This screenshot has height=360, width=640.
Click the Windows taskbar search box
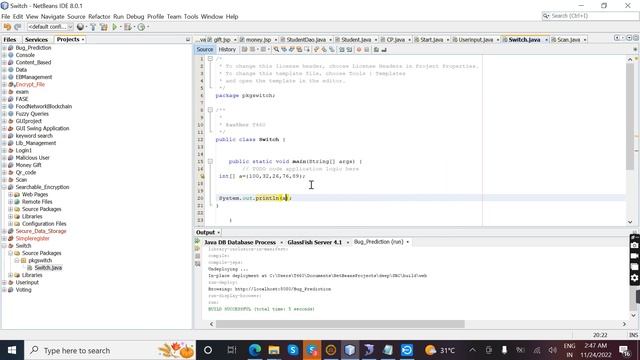click(x=110, y=350)
